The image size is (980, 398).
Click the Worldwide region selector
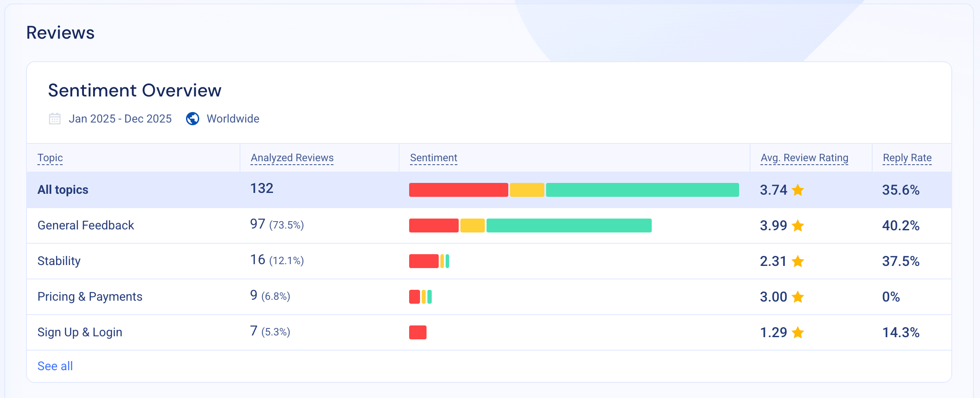(x=233, y=118)
